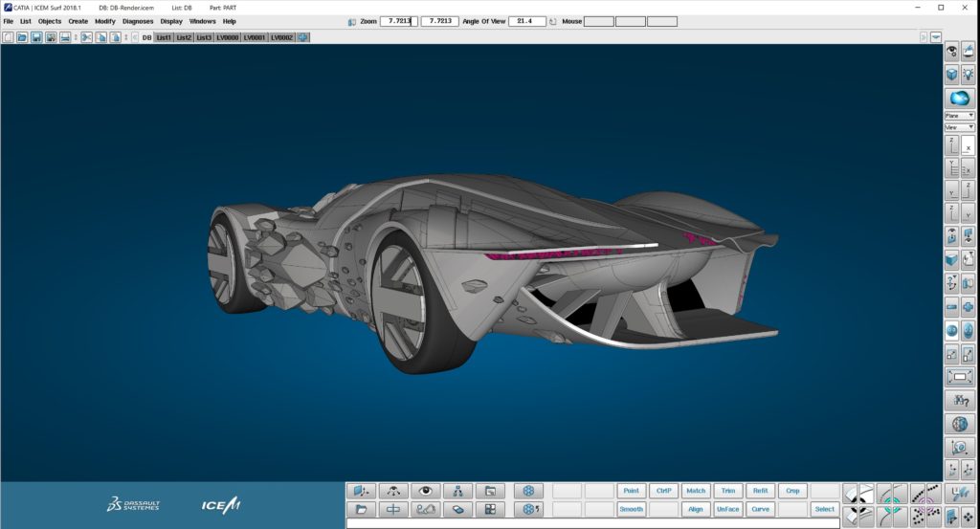Click the save diskette icon
Screen dimensions: 980x529
tap(35, 37)
